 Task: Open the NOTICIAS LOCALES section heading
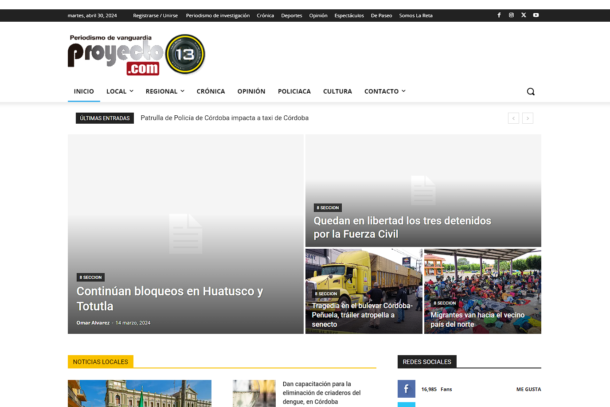[x=100, y=361]
